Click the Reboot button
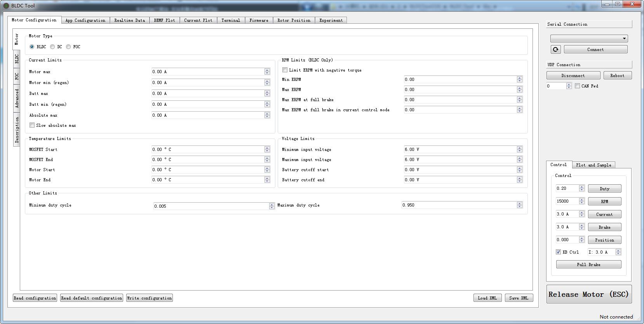 click(x=617, y=75)
